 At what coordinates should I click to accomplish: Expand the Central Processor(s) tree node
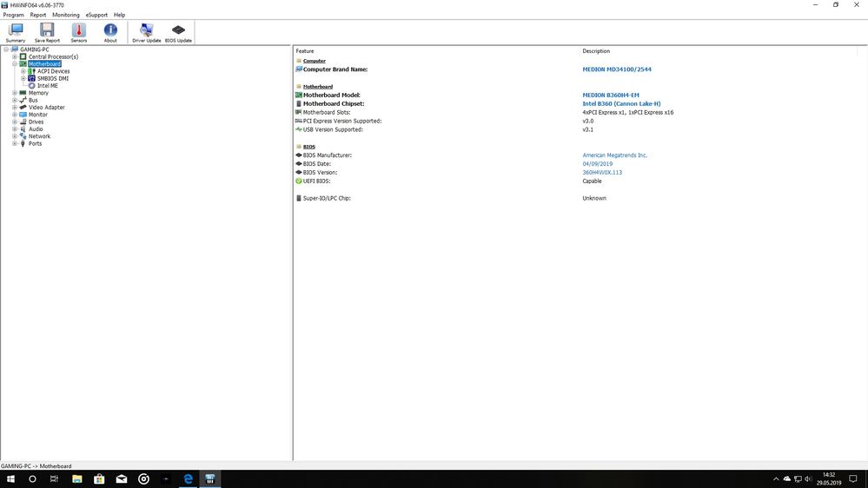[15, 56]
